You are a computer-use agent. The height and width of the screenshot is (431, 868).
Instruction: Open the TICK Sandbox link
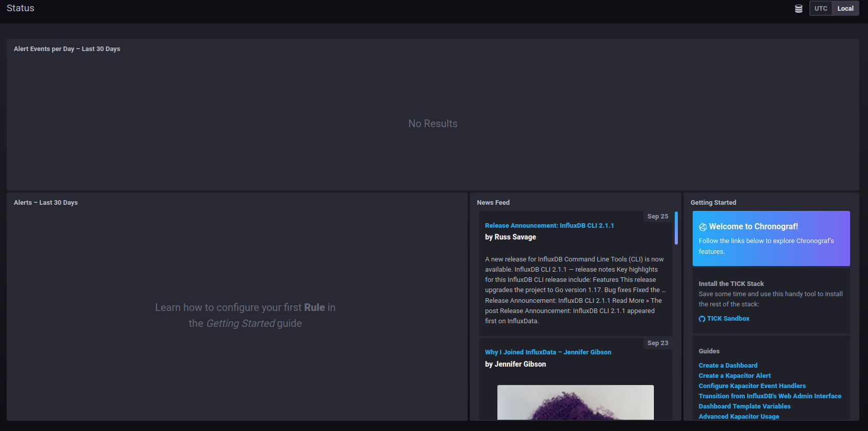tap(728, 319)
